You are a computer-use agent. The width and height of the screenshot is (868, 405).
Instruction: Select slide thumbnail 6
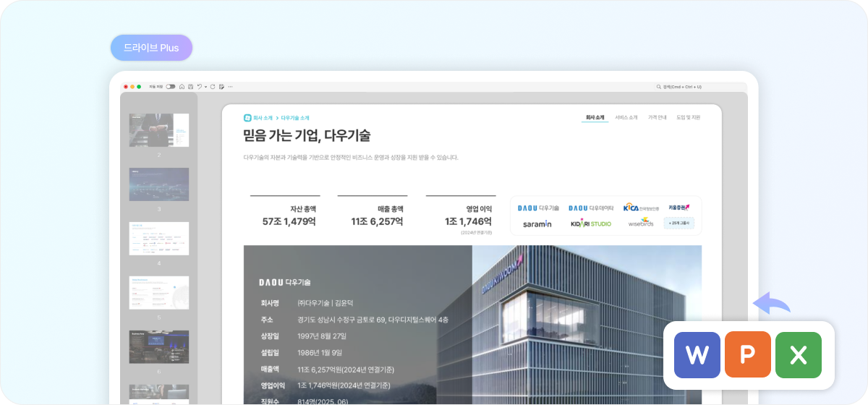pos(158,347)
